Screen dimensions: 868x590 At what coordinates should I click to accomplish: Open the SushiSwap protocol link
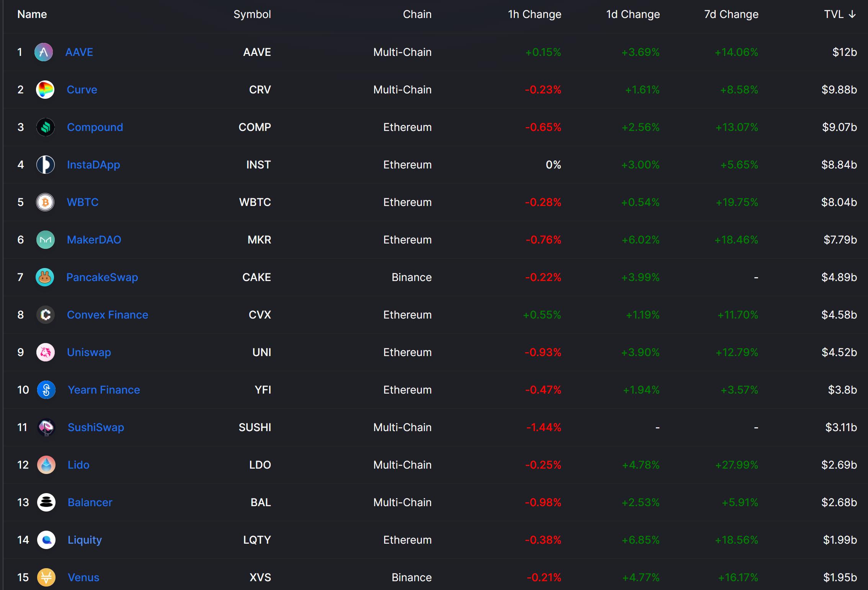pos(96,427)
